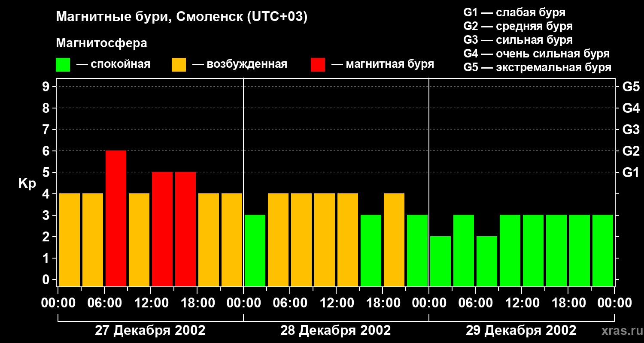Click the G5 label on right axis

(631, 87)
